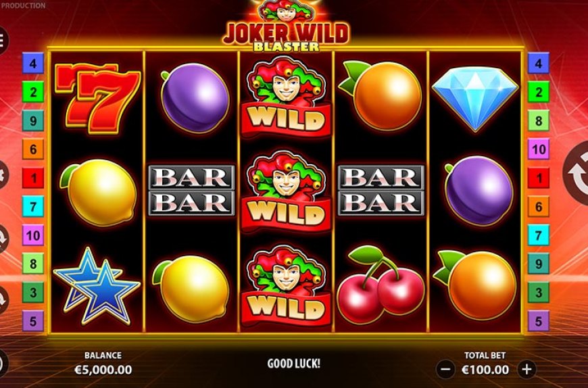Click the double BAR symbol on reel two
The image size is (588, 388).
pyautogui.click(x=192, y=191)
